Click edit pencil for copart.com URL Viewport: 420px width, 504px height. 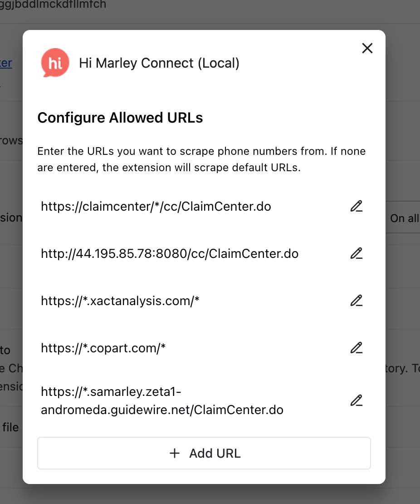point(357,348)
